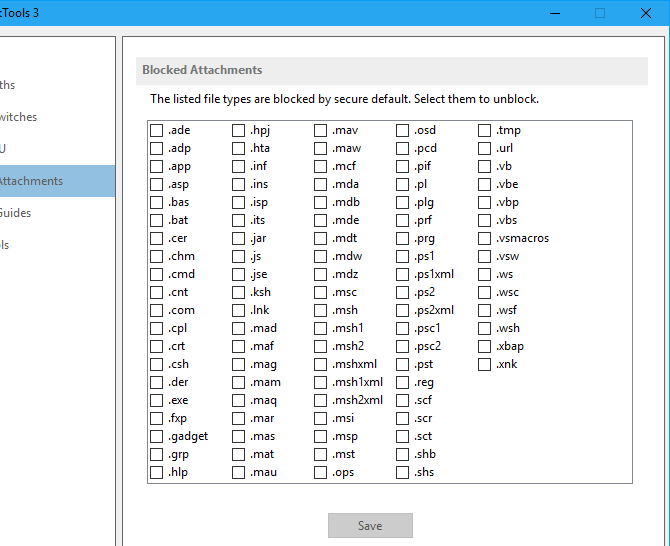The height and width of the screenshot is (546, 670).
Task: Close the application window
Action: (646, 13)
